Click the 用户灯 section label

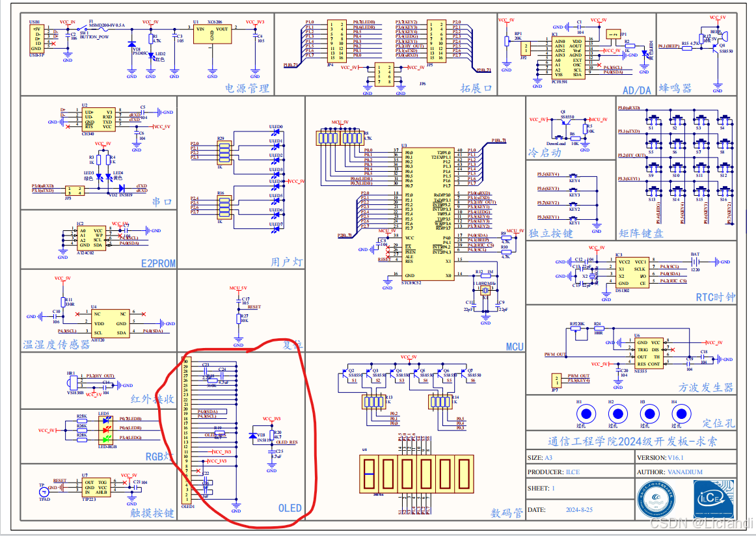[x=286, y=261]
